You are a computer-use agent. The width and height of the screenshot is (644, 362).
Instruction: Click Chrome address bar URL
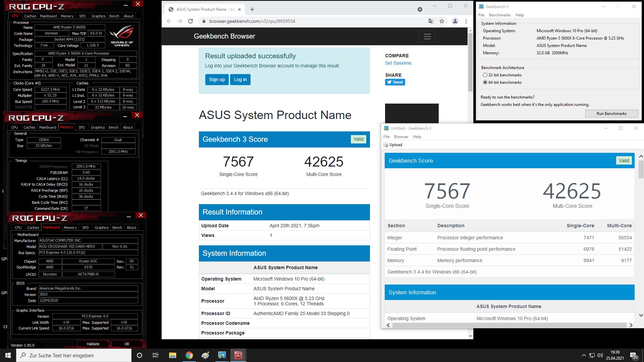tap(252, 21)
